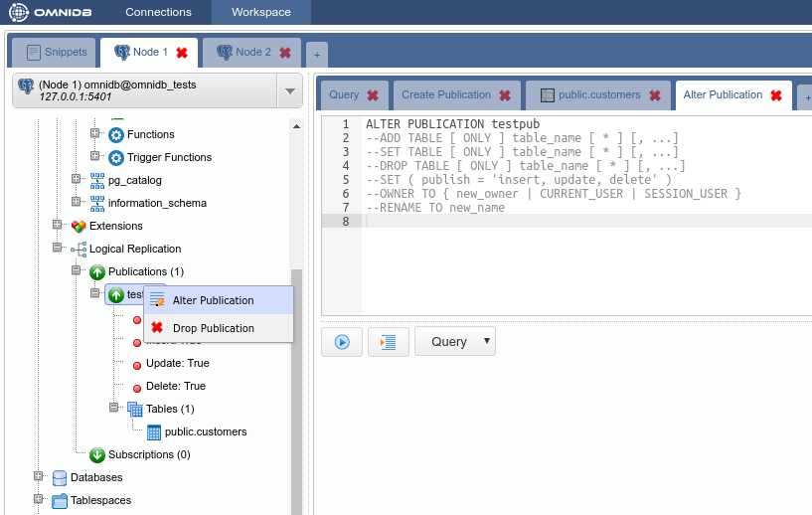The width and height of the screenshot is (812, 515).
Task: Close the Create Publication tab
Action: (x=504, y=95)
